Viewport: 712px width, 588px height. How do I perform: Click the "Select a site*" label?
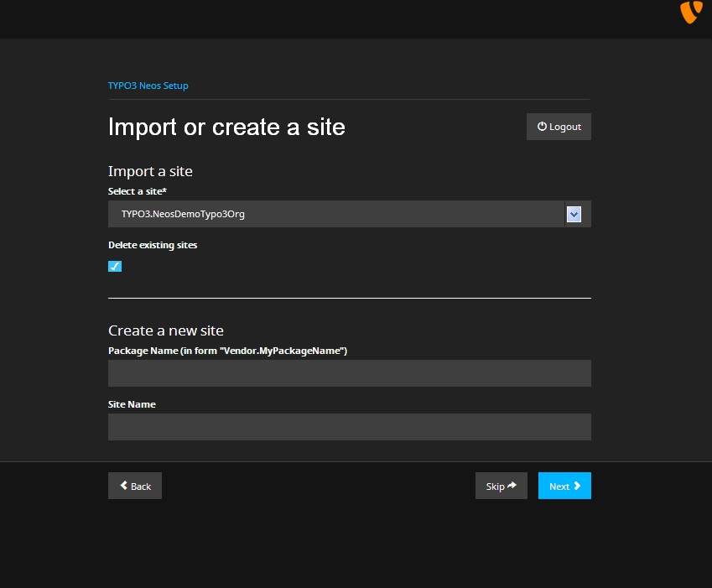[138, 191]
